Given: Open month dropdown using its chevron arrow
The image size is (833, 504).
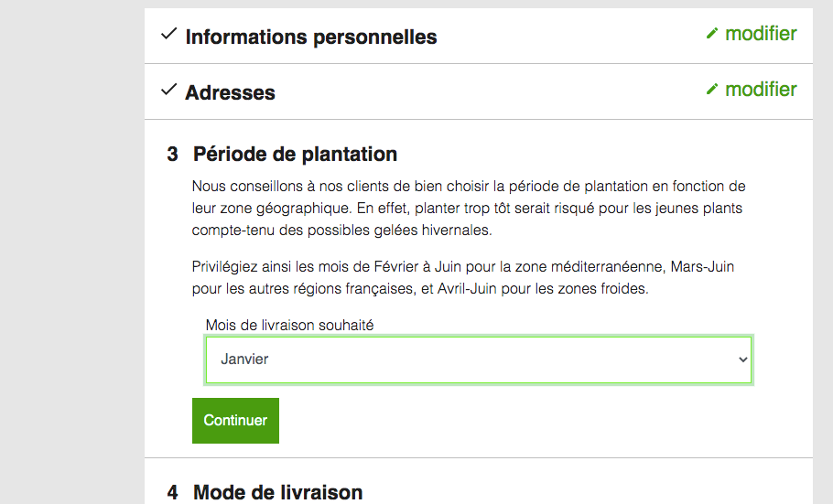Looking at the screenshot, I should pyautogui.click(x=742, y=359).
